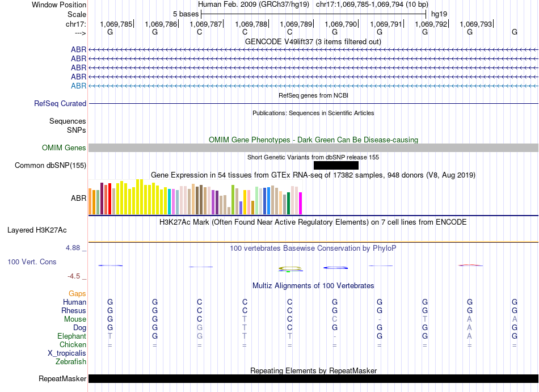The height and width of the screenshot is (392, 539).
Task: Click the 'RefSeq genes from NCBI' title
Action: [313, 95]
